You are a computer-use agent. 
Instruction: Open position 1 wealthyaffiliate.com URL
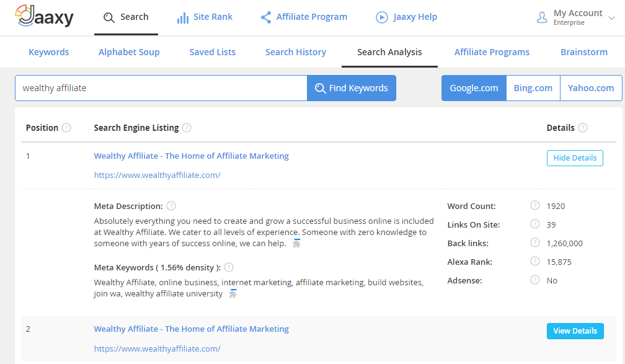(x=157, y=175)
